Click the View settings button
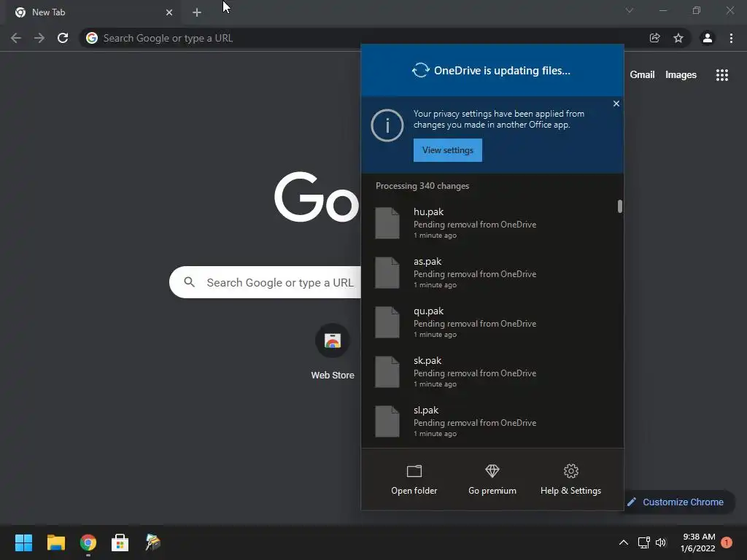Screen dimensions: 747x560 448,150
